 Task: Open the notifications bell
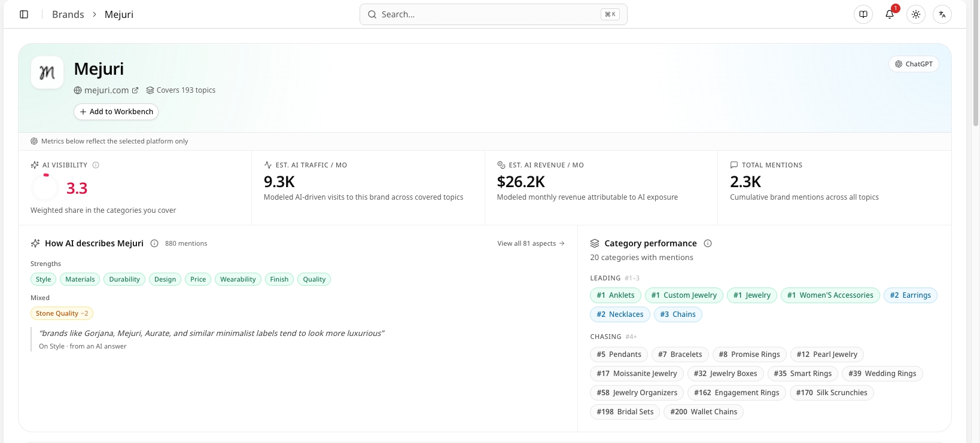[x=890, y=14]
